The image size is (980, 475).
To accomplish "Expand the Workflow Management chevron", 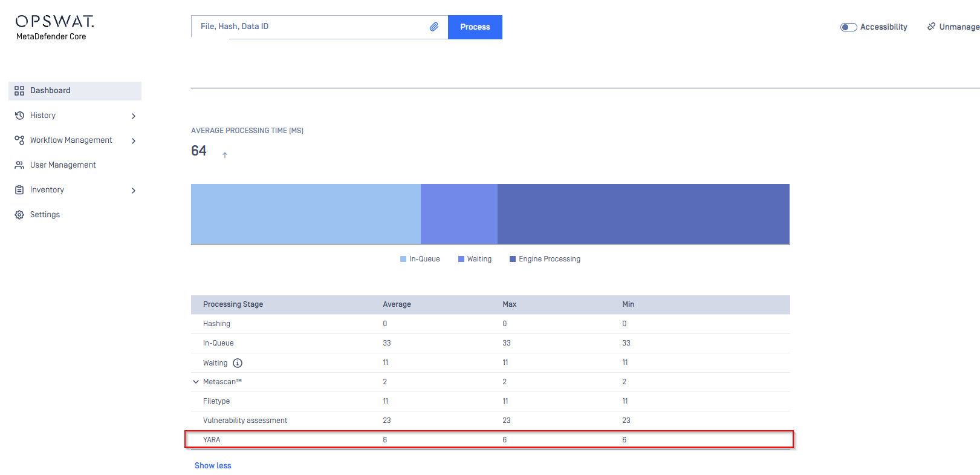I will tap(134, 141).
